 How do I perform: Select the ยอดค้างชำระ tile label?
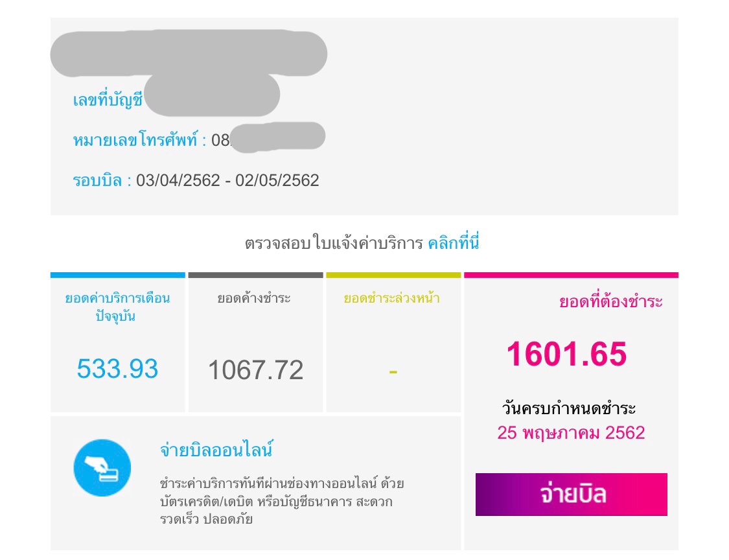(254, 299)
